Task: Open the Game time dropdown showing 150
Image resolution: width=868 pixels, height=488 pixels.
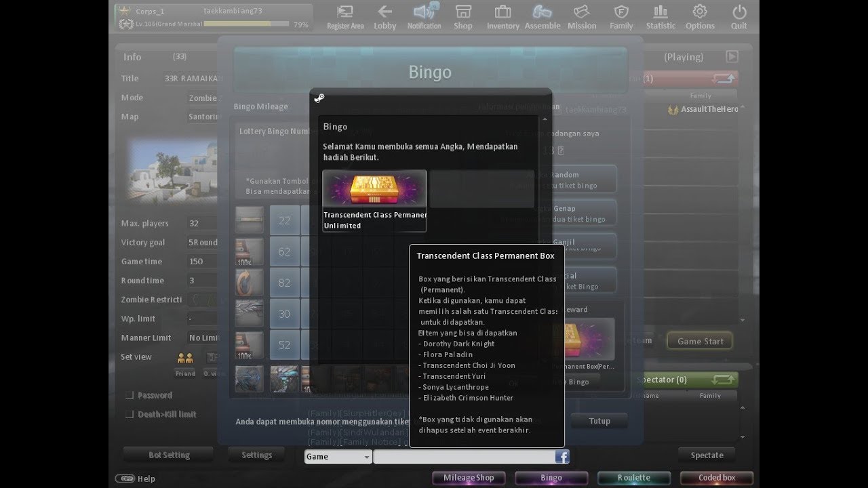Action: pyautogui.click(x=202, y=262)
